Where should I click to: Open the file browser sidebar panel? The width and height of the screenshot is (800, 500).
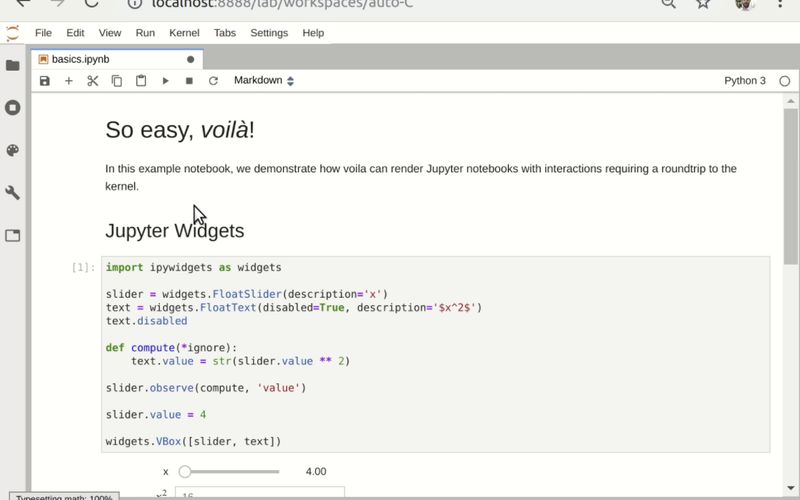coord(13,65)
